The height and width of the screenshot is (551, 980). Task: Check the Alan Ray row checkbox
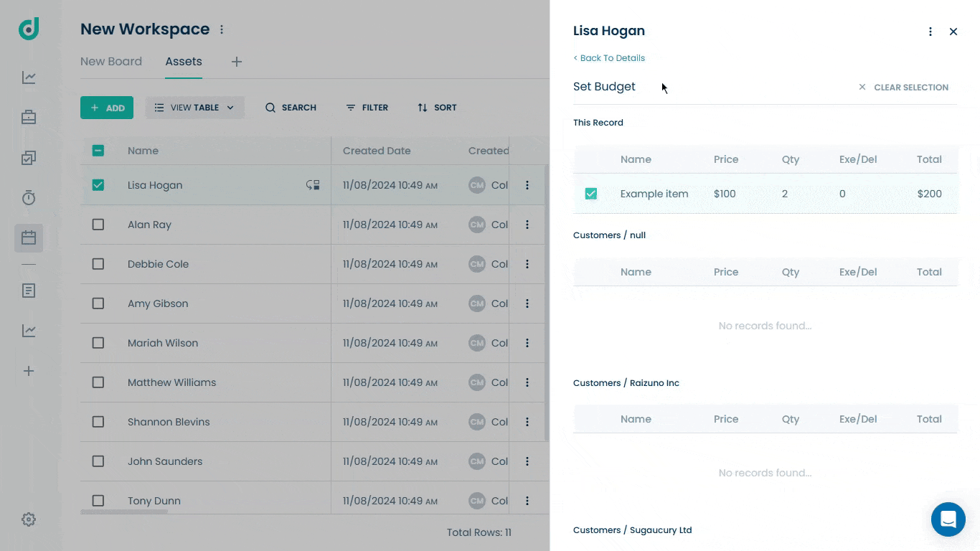98,225
